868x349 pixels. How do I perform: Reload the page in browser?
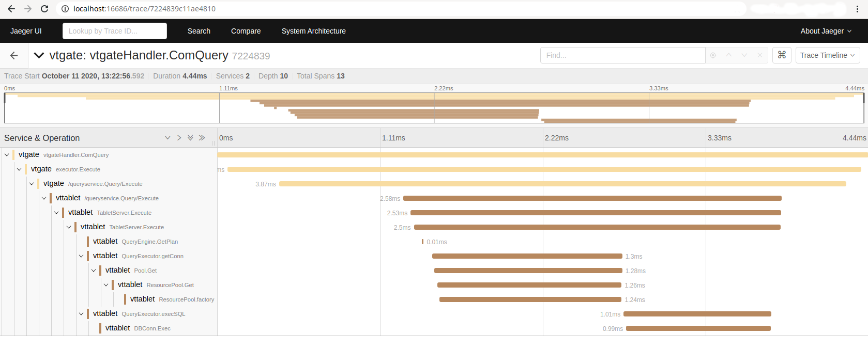(44, 9)
